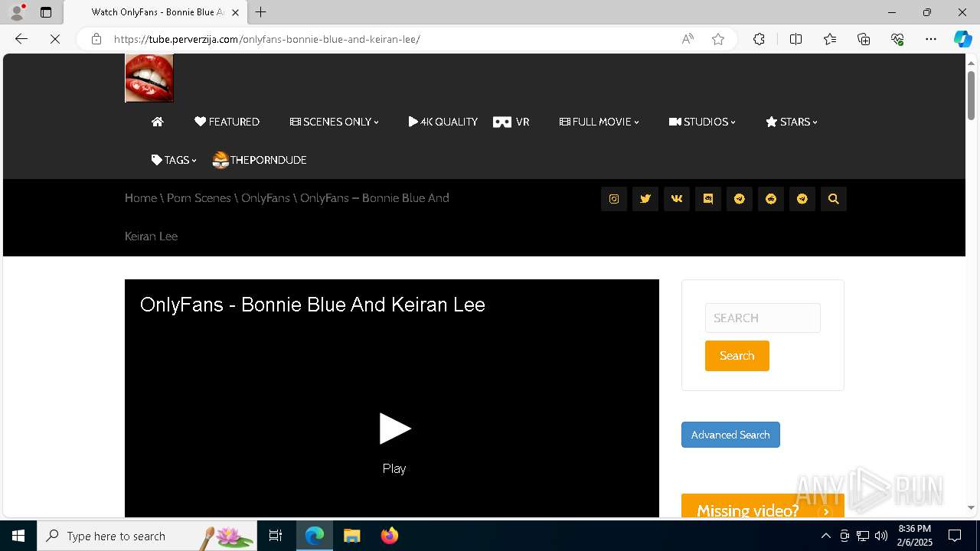980x551 pixels.
Task: Open the VR menu item
Action: [x=511, y=122]
